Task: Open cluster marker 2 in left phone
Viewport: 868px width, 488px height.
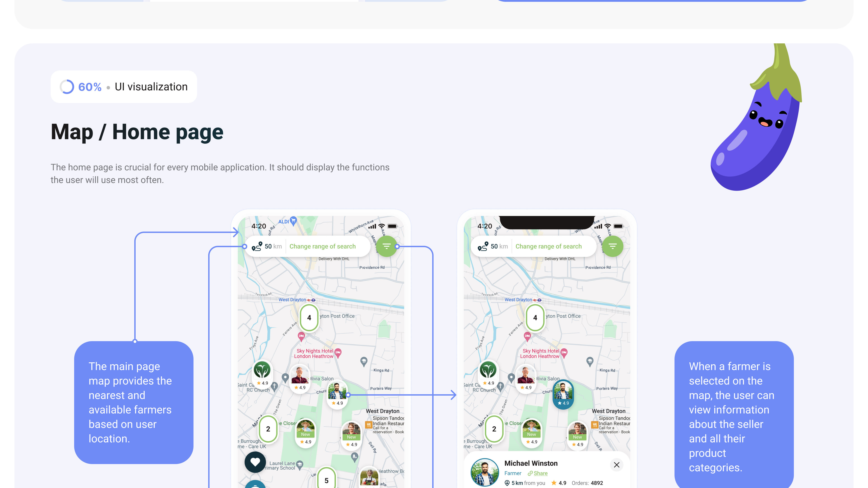Action: pos(268,429)
